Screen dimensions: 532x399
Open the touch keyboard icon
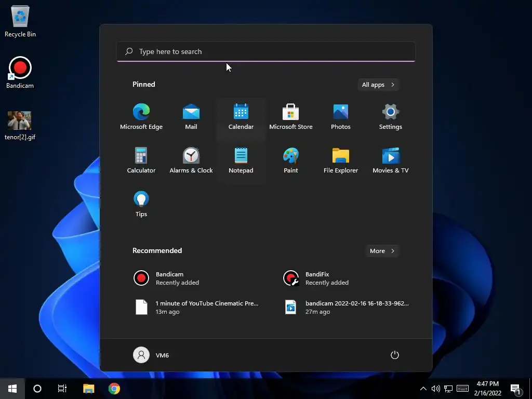tap(462, 389)
